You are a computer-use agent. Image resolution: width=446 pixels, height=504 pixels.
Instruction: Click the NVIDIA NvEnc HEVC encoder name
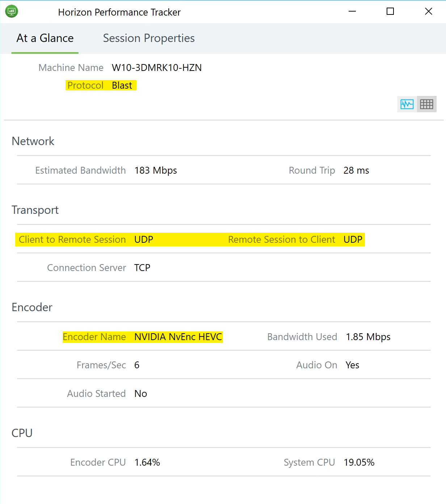click(178, 337)
